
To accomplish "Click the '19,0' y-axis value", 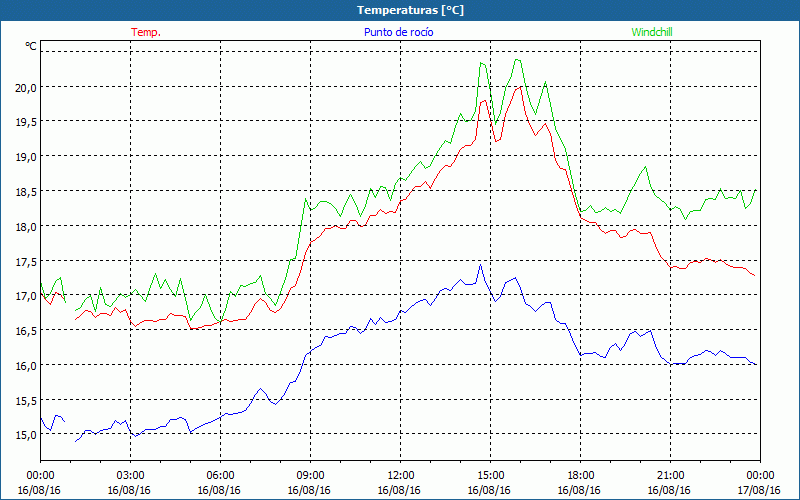I will pos(26,157).
